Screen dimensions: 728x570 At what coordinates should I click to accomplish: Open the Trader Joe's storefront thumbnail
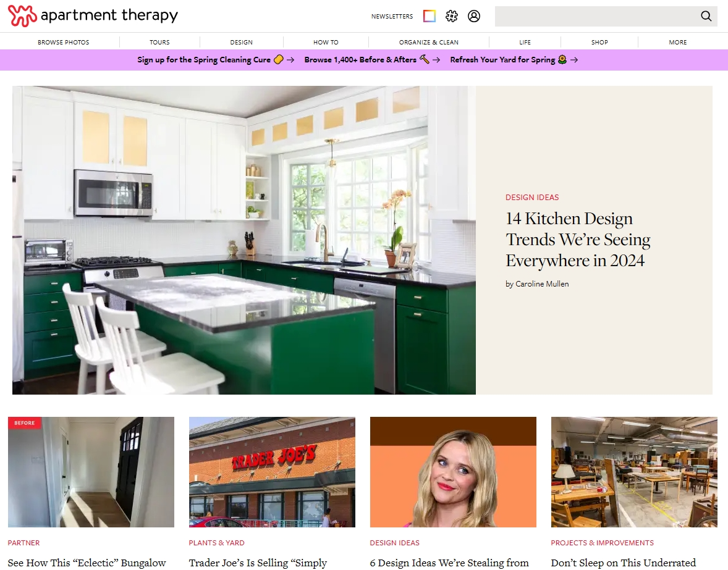tap(272, 472)
